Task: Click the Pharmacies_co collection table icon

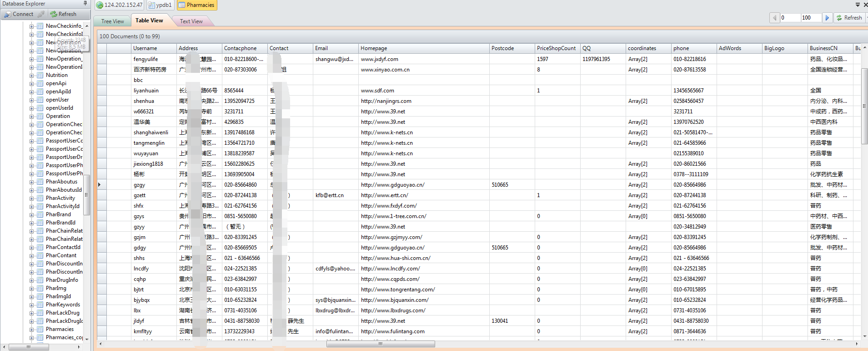Action: click(40, 338)
